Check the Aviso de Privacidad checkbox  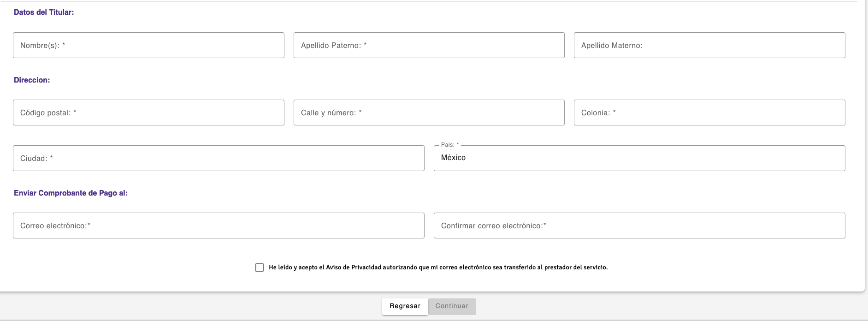coord(260,267)
